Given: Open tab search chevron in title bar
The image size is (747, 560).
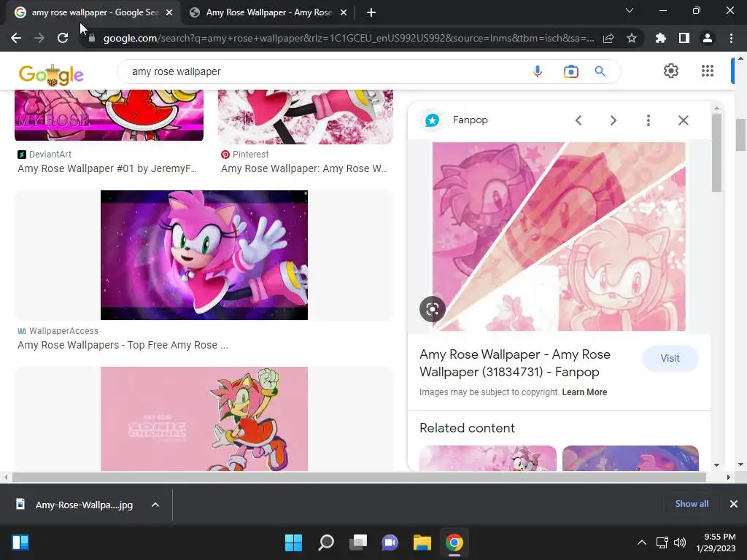Looking at the screenshot, I should coord(630,10).
